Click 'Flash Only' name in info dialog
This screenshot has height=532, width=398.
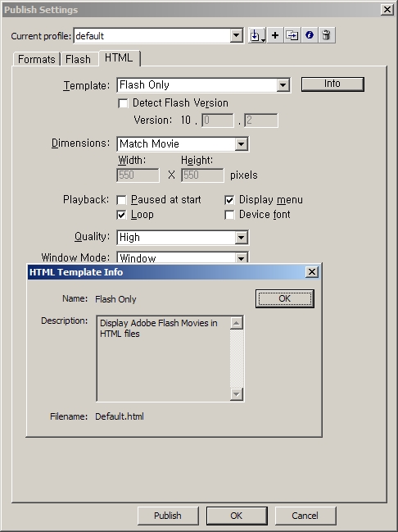[115, 299]
